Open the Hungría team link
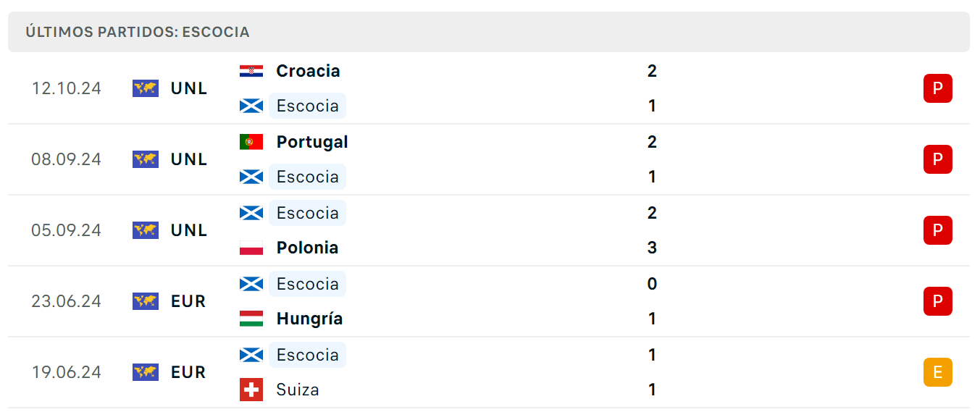The height and width of the screenshot is (420, 980). click(309, 319)
